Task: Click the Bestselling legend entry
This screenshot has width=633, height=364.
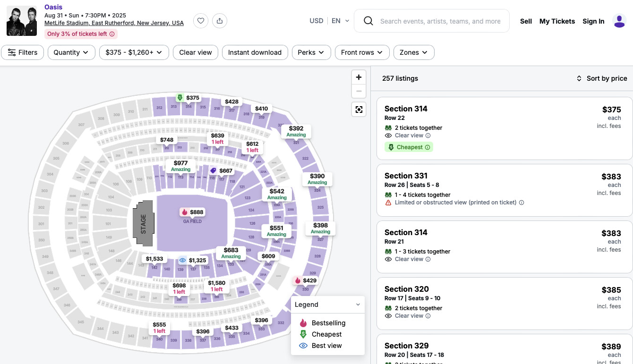Action: 322,323
